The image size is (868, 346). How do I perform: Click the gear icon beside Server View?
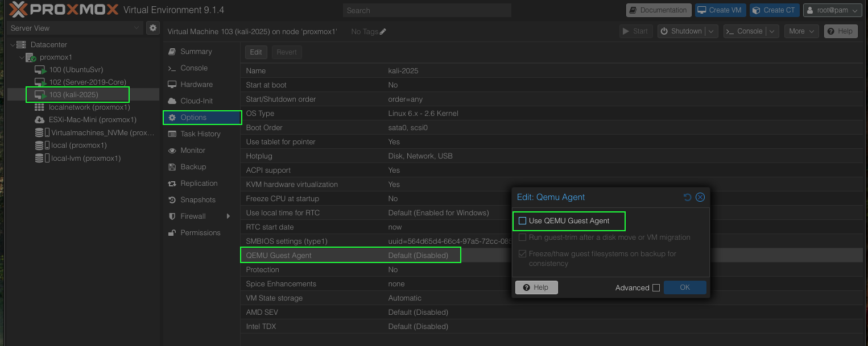152,28
